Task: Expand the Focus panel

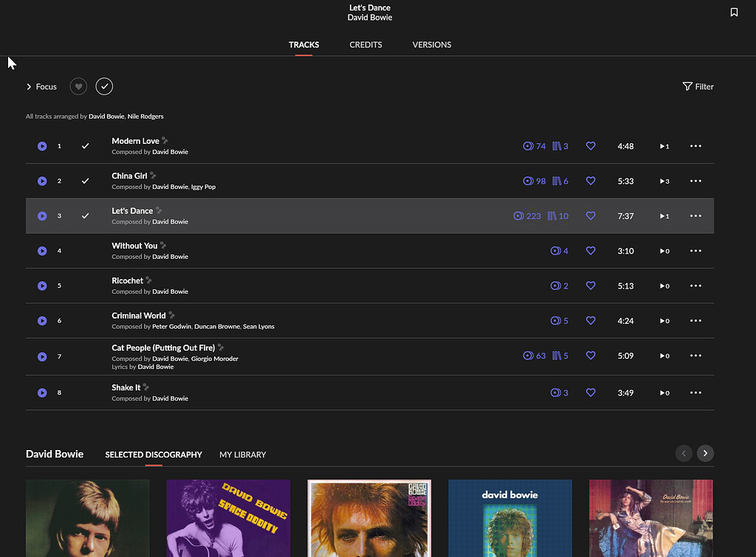Action: [41, 86]
